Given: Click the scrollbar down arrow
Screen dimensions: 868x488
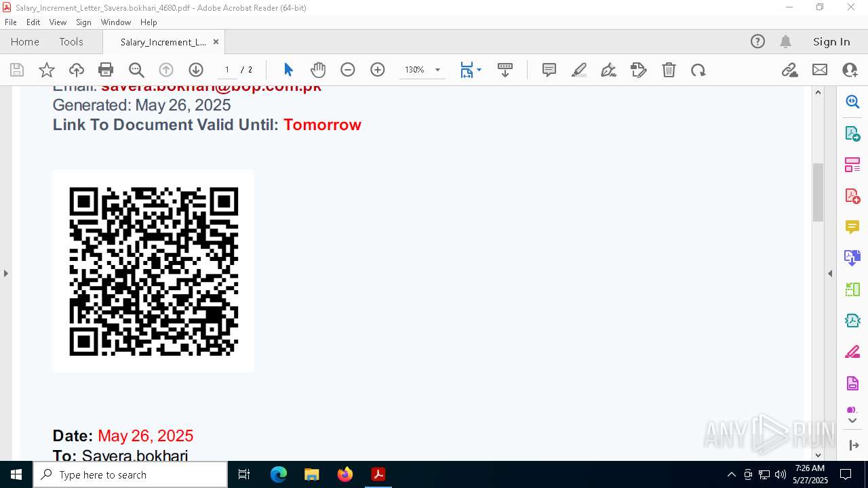Looking at the screenshot, I should click(818, 455).
